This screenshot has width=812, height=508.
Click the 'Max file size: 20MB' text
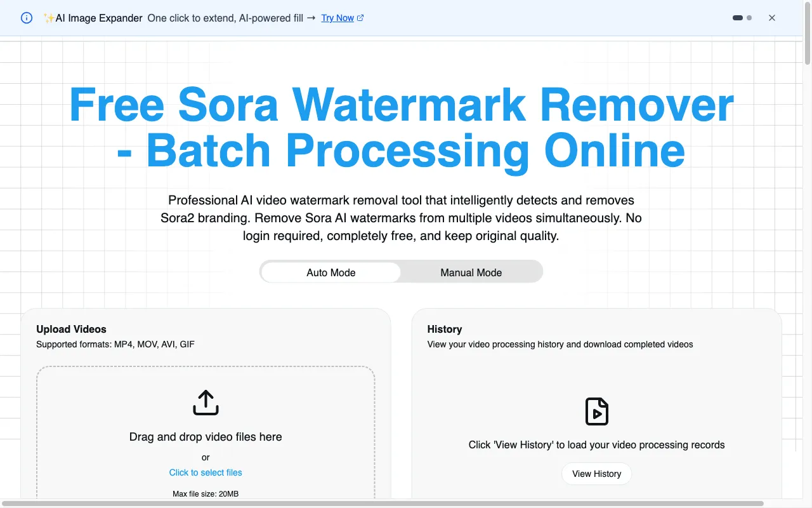pos(206,494)
